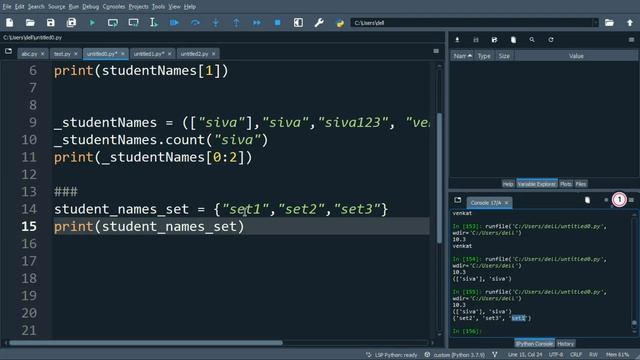Open the View menu
This screenshot has height=360, width=640.
pyautogui.click(x=174, y=7)
